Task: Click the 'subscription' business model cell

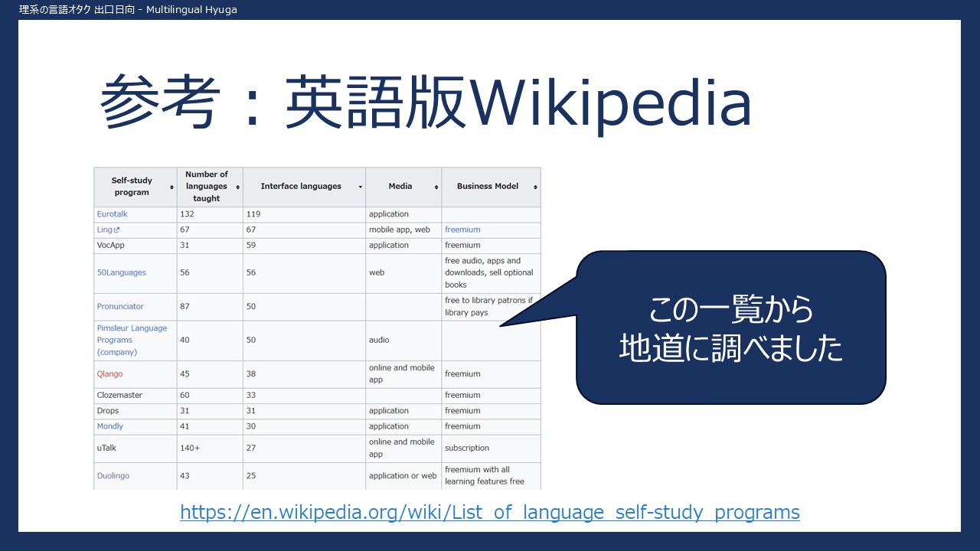Action: 491,448
